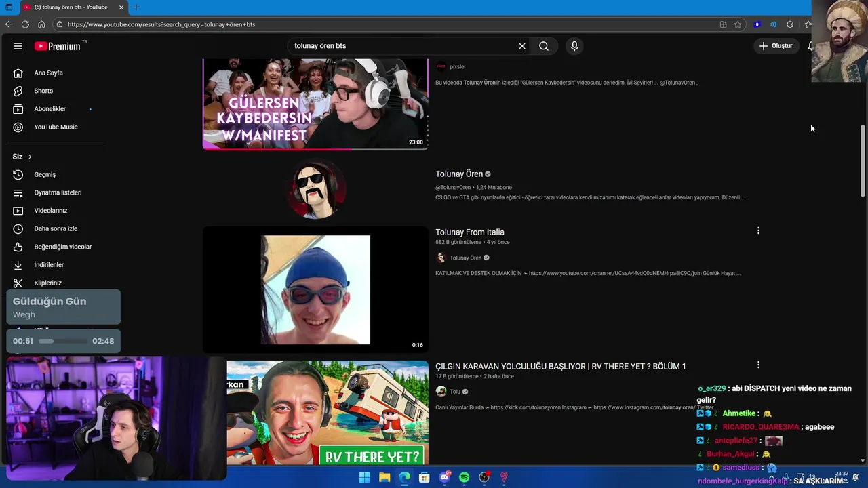This screenshot has width=868, height=488.
Task: Open ÇILGIN KARAVAN YOLCULUĞU video title
Action: [x=561, y=367]
